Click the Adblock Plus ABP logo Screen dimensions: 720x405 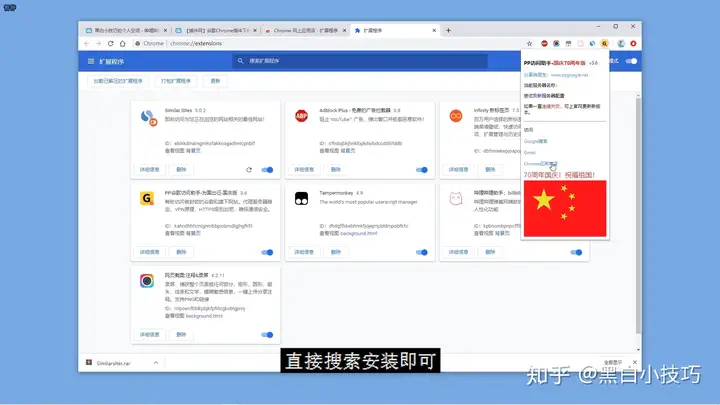coord(301,116)
